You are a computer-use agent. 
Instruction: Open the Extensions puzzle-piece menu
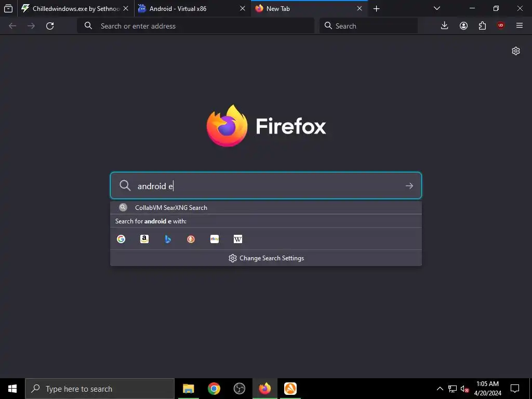pos(482,26)
